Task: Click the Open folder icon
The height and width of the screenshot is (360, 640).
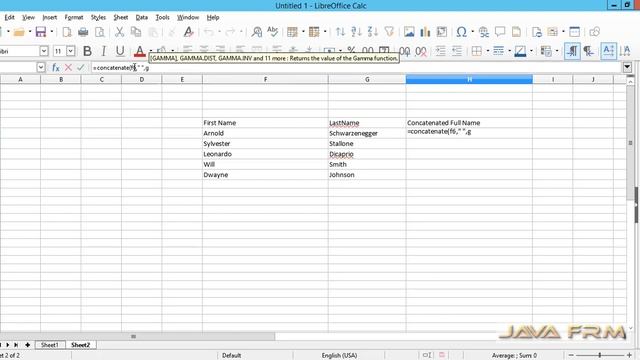Action: tap(19, 32)
